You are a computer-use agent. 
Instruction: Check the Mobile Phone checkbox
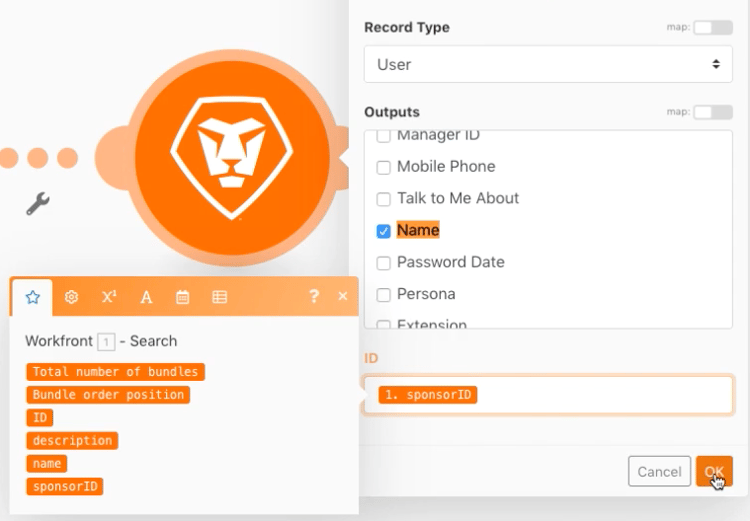383,167
